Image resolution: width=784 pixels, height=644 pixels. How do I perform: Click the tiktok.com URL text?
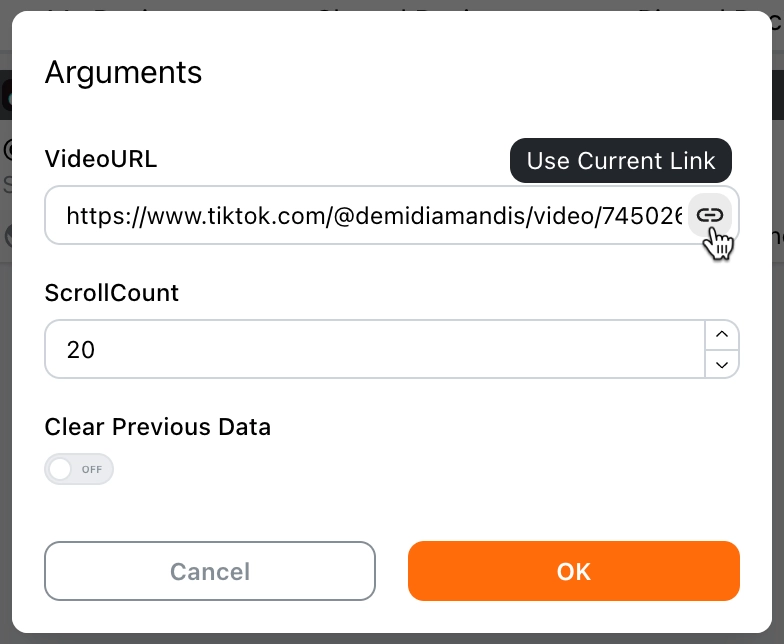(266, 216)
